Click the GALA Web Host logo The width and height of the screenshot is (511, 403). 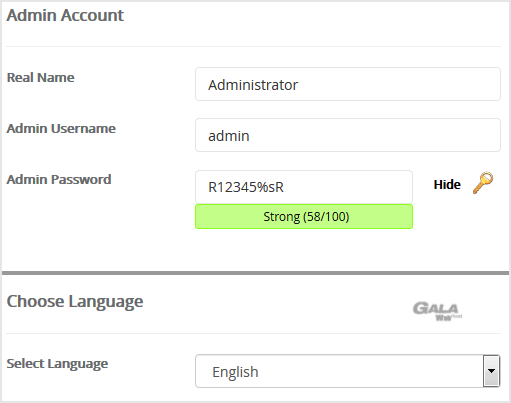point(437,311)
